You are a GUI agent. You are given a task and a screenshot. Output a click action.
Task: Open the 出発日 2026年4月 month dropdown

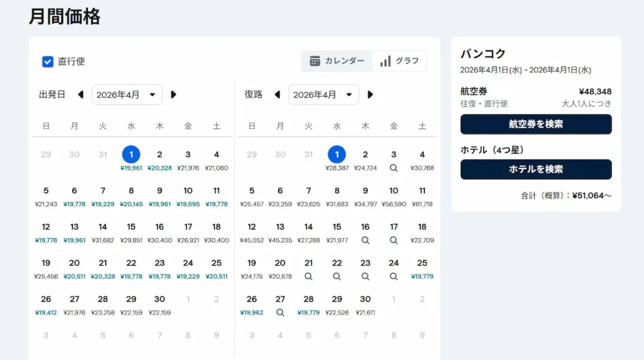[x=127, y=95]
